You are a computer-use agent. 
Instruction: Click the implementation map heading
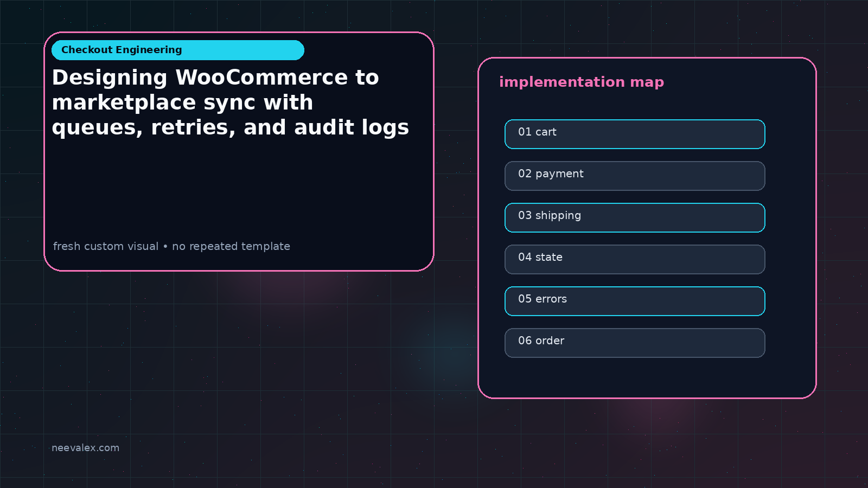(582, 82)
